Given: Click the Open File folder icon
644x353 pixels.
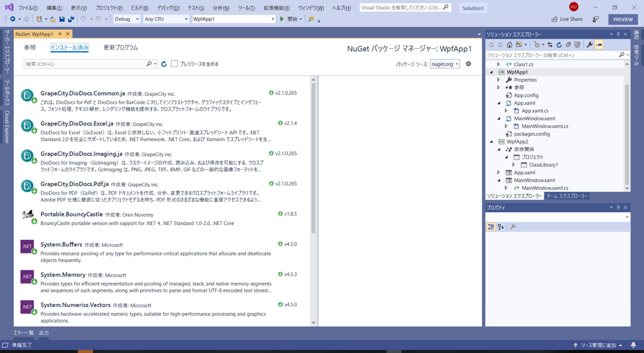Looking at the screenshot, I should click(53, 19).
